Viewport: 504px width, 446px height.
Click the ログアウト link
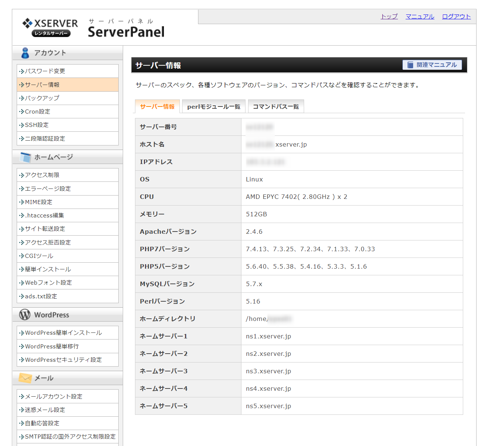[457, 16]
